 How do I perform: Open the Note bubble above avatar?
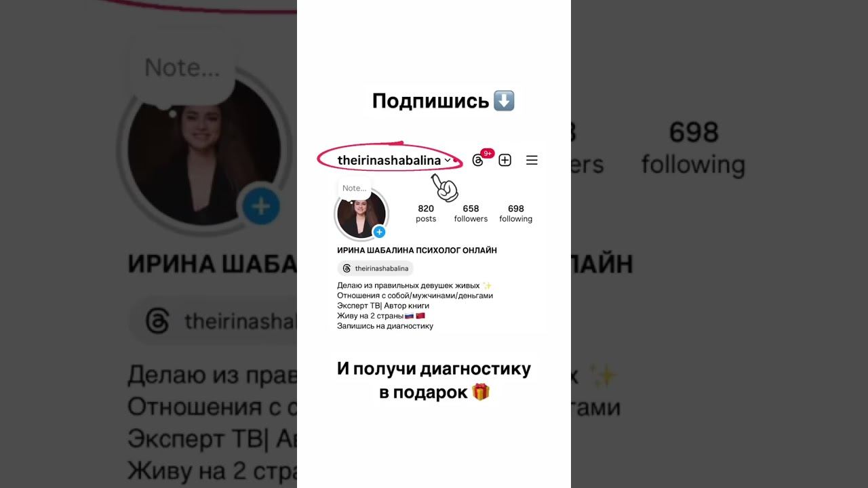(354, 188)
